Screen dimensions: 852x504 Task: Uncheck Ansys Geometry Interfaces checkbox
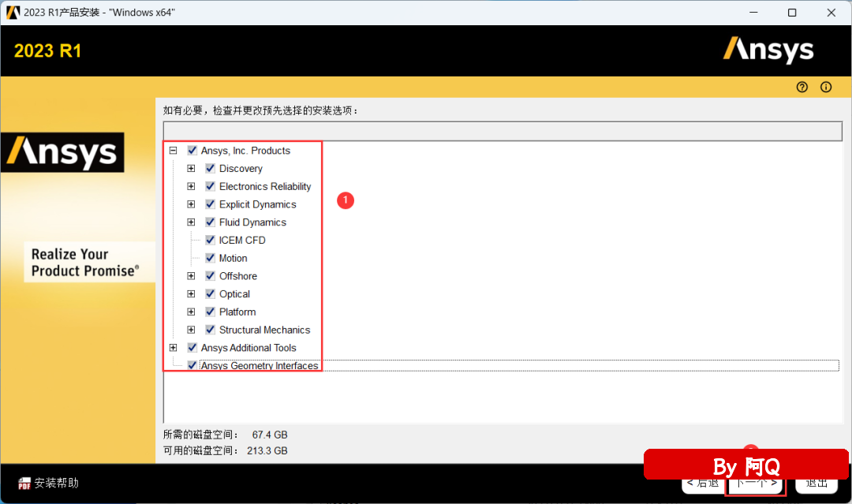[192, 365]
